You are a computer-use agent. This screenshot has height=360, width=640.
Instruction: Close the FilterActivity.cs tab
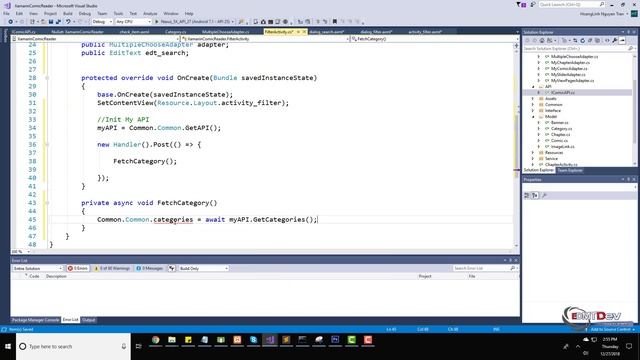[304, 31]
